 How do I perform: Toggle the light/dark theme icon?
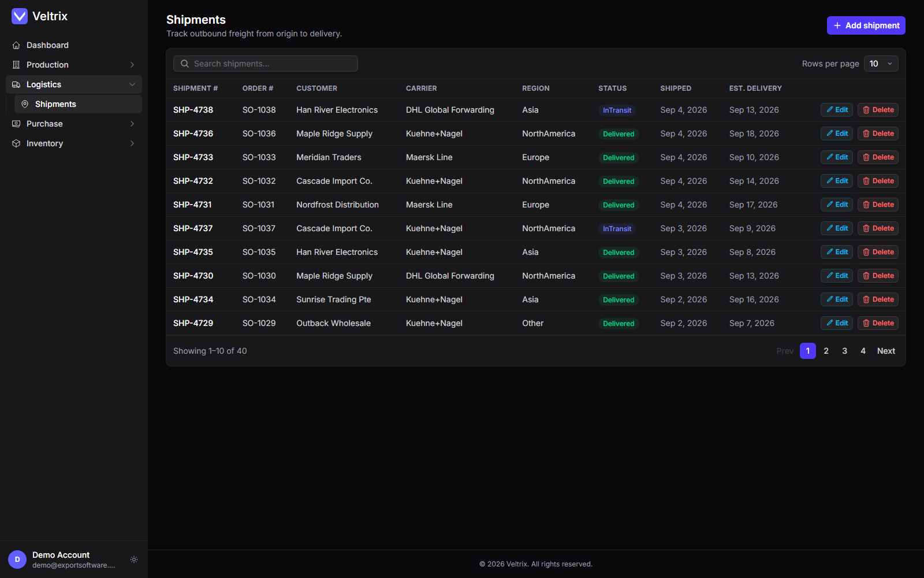pyautogui.click(x=134, y=560)
